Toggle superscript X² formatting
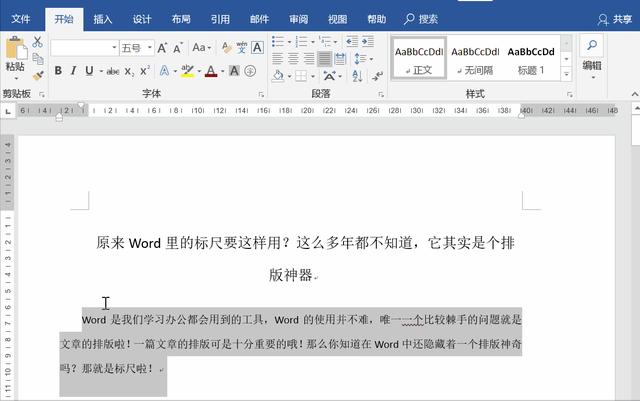 coord(144,71)
